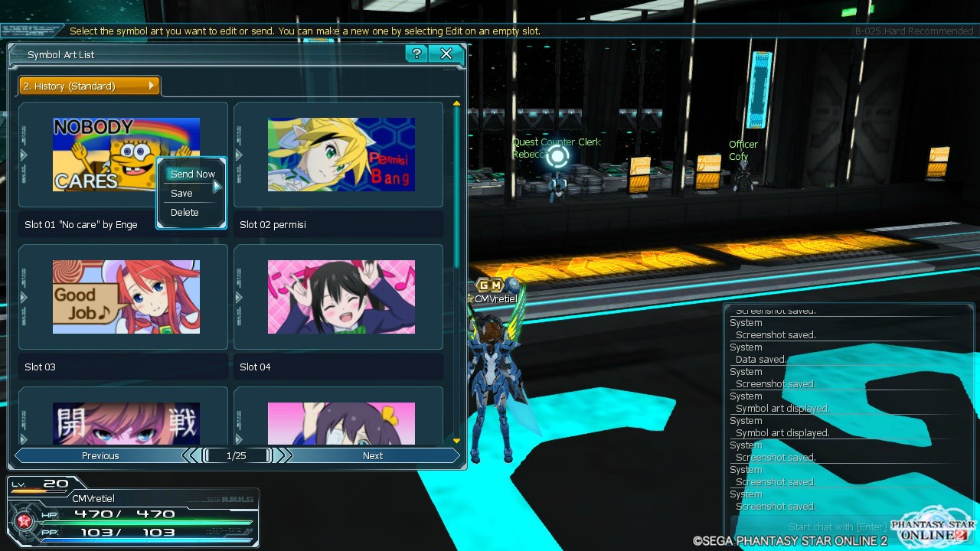Click the yellow scroll-down arrow in list

456,441
